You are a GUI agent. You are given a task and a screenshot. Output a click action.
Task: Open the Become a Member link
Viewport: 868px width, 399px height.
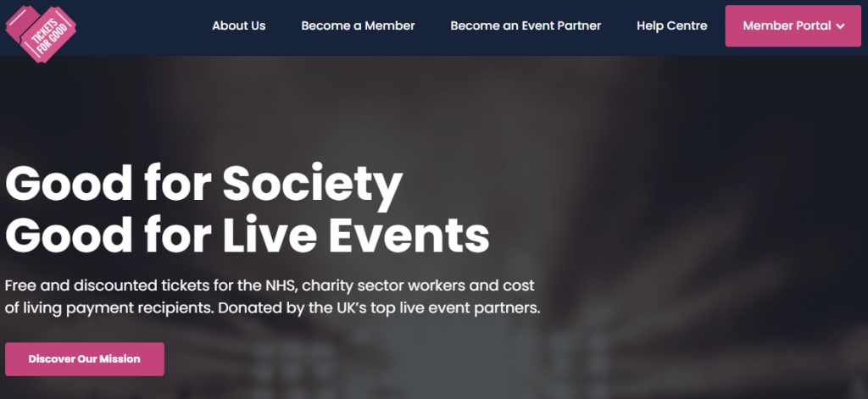tap(358, 25)
